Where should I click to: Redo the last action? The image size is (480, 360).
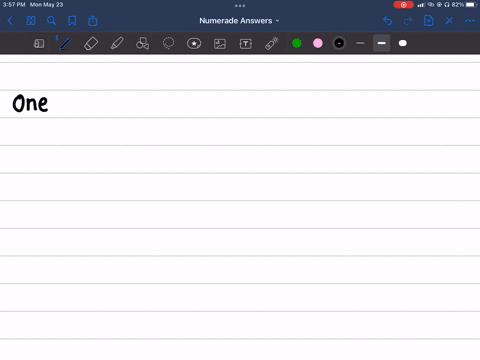[408, 21]
